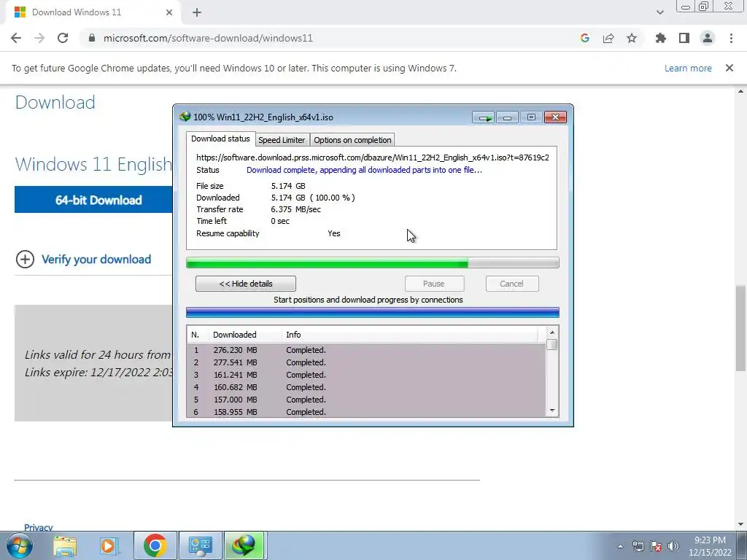Click the forward navigation arrow in Chrome
The width and height of the screenshot is (747, 560).
(x=39, y=38)
